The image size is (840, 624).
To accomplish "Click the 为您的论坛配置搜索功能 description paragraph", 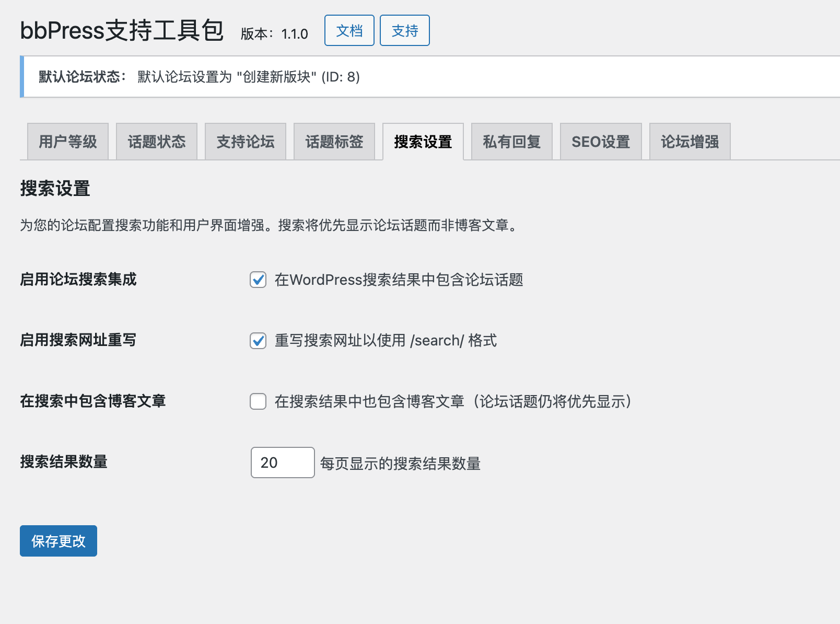I will coord(270,225).
